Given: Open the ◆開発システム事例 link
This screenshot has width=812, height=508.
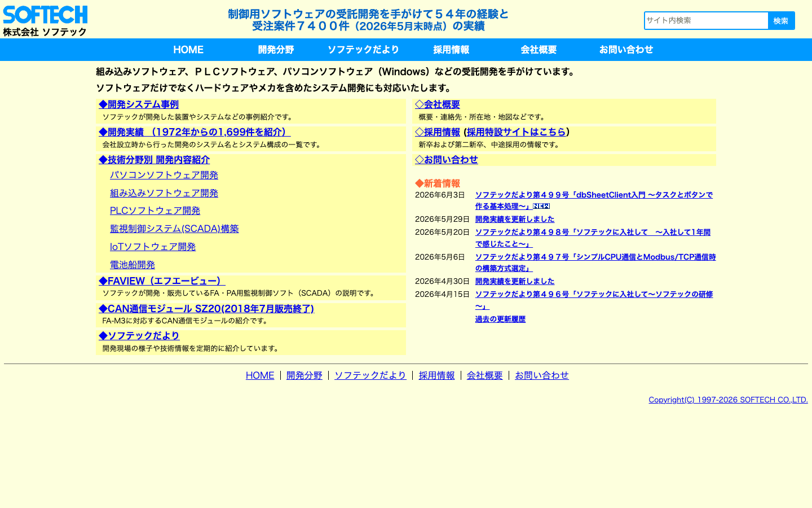Looking at the screenshot, I should click(139, 104).
